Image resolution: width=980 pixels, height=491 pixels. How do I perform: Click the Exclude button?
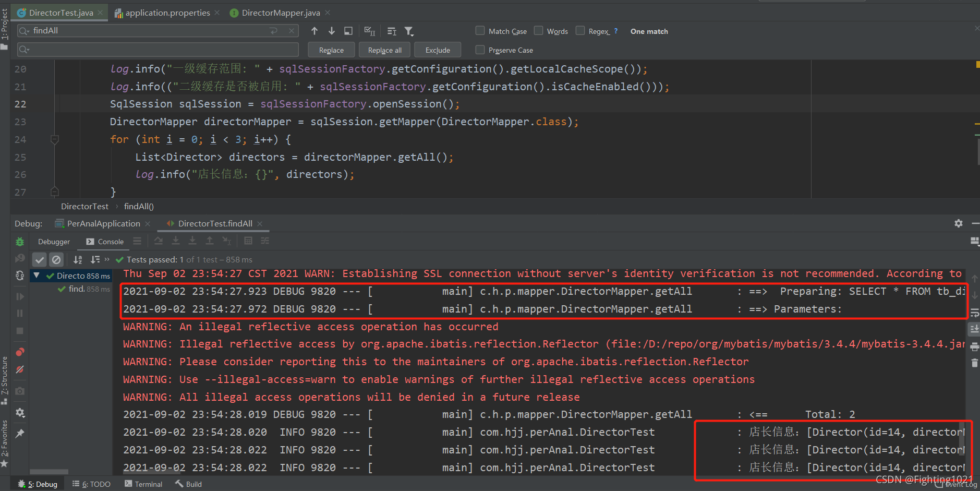click(x=438, y=50)
